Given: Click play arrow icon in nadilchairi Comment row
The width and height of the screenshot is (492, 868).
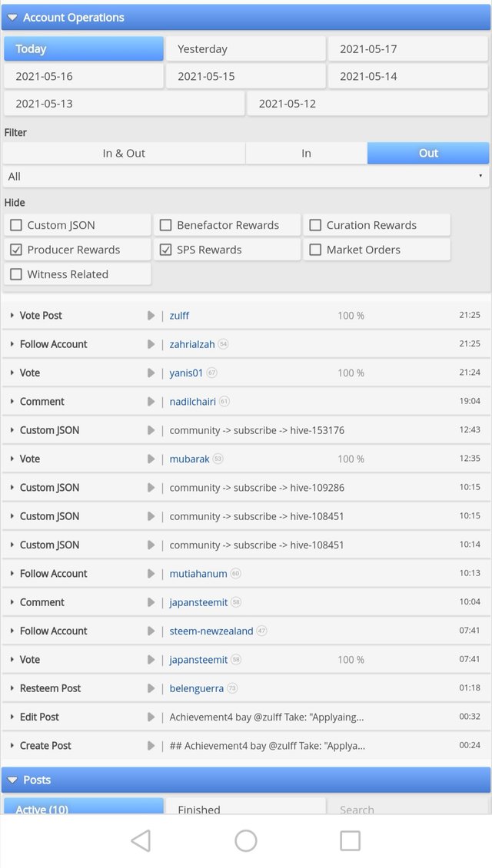Looking at the screenshot, I should point(151,401).
